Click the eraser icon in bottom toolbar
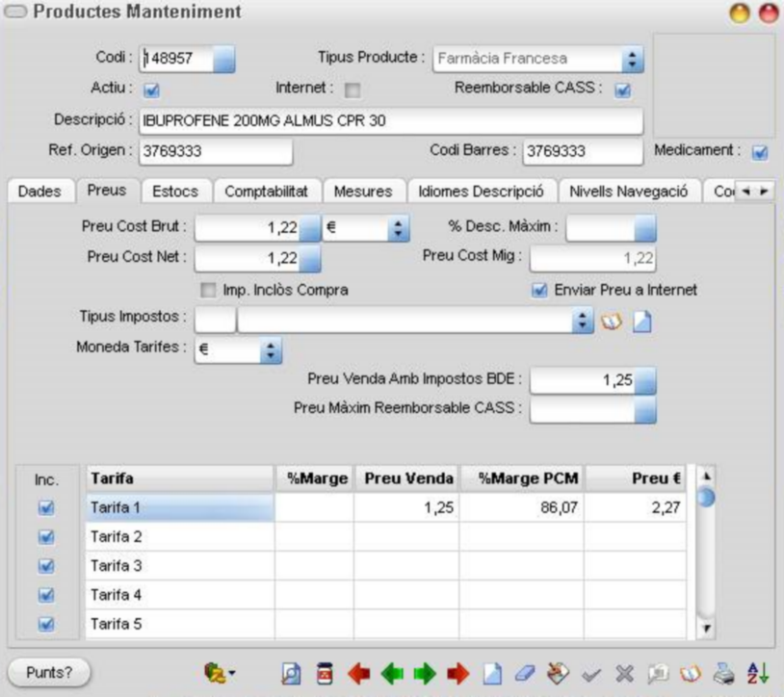The width and height of the screenshot is (784, 697). pos(525,674)
